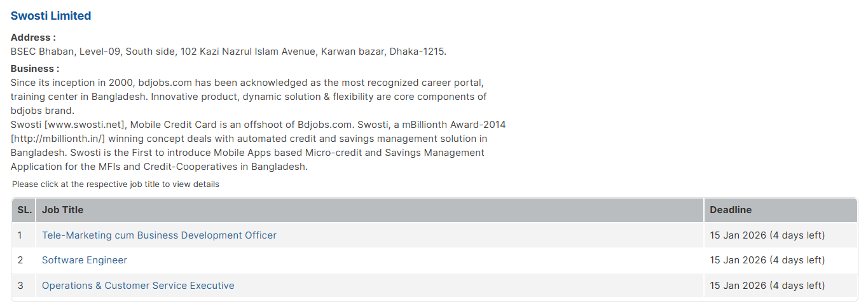Image resolution: width=868 pixels, height=306 pixels.
Task: Open the Software Engineer job listing
Action: (x=85, y=260)
